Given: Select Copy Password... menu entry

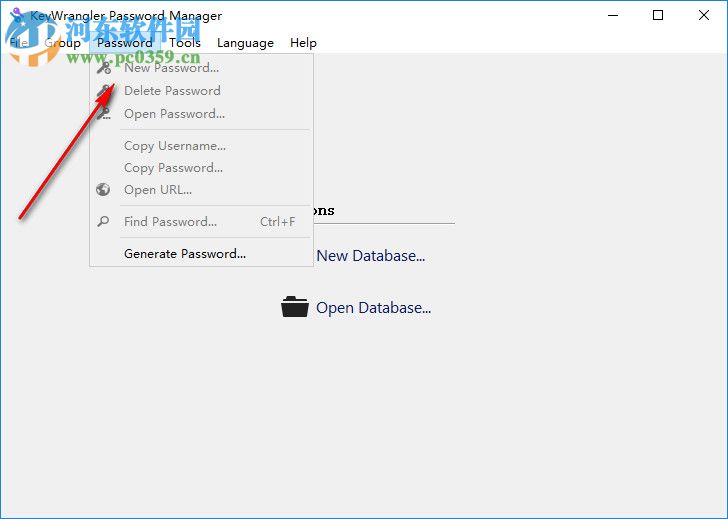Looking at the screenshot, I should [x=201, y=168].
